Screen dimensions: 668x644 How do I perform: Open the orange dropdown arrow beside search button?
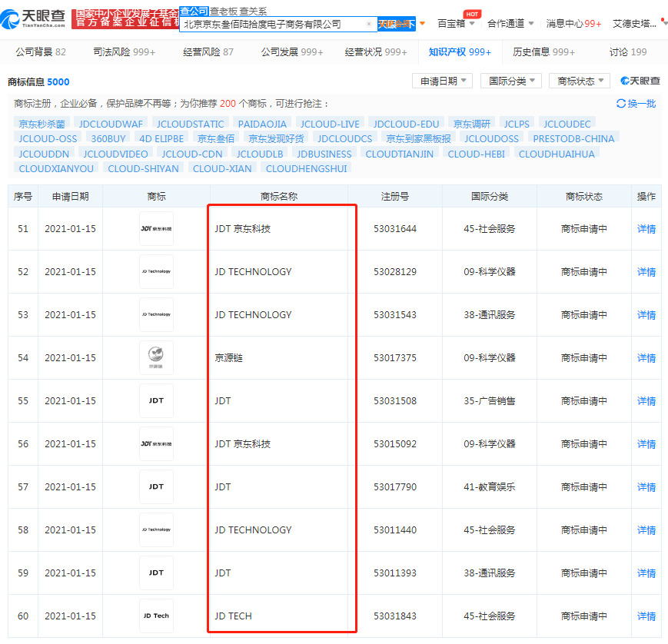422,23
